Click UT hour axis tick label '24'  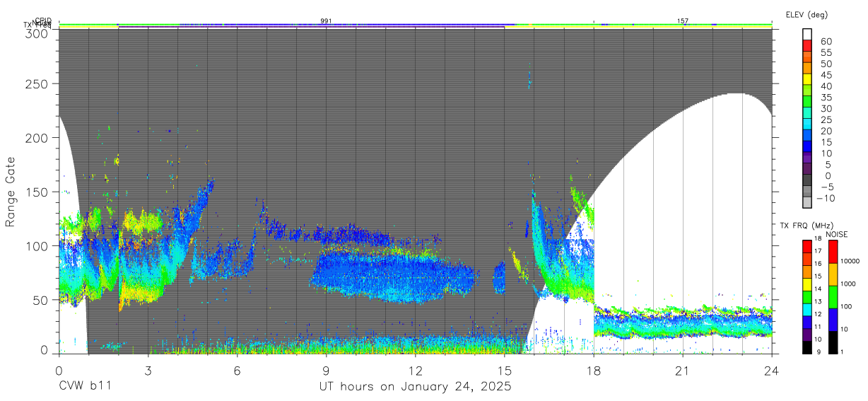click(x=772, y=370)
